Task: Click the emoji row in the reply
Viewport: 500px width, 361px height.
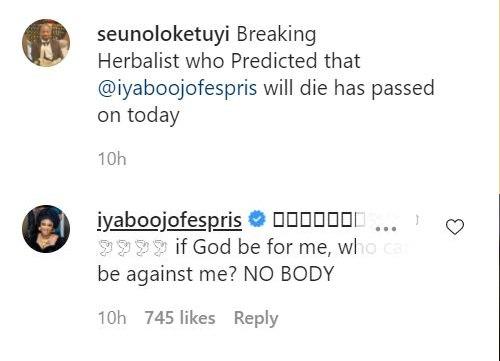Action: (x=319, y=220)
